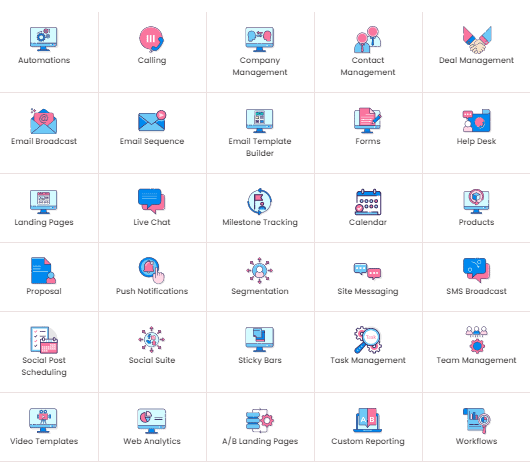The image size is (530, 467).
Task: Open the Milestone Tracking flag icon
Action: pyautogui.click(x=259, y=202)
